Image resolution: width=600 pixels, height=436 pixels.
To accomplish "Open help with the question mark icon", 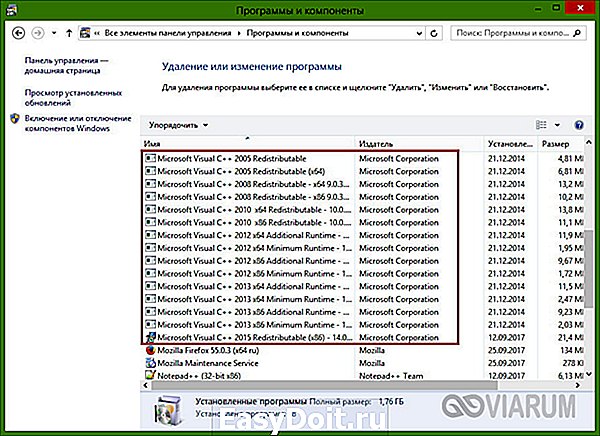I will pos(579,125).
